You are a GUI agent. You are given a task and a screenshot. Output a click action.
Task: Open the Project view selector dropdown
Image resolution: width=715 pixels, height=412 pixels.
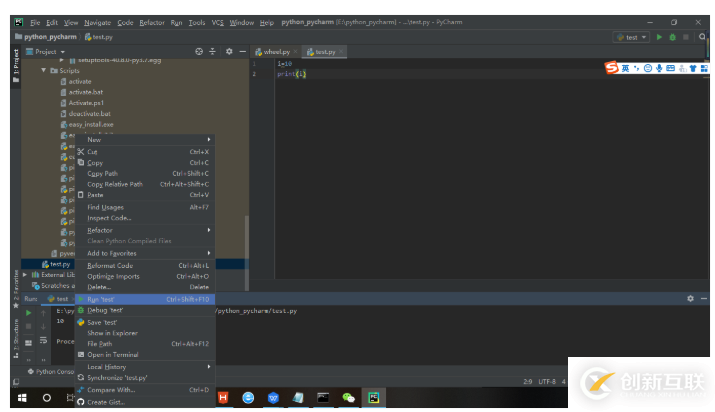coord(47,51)
